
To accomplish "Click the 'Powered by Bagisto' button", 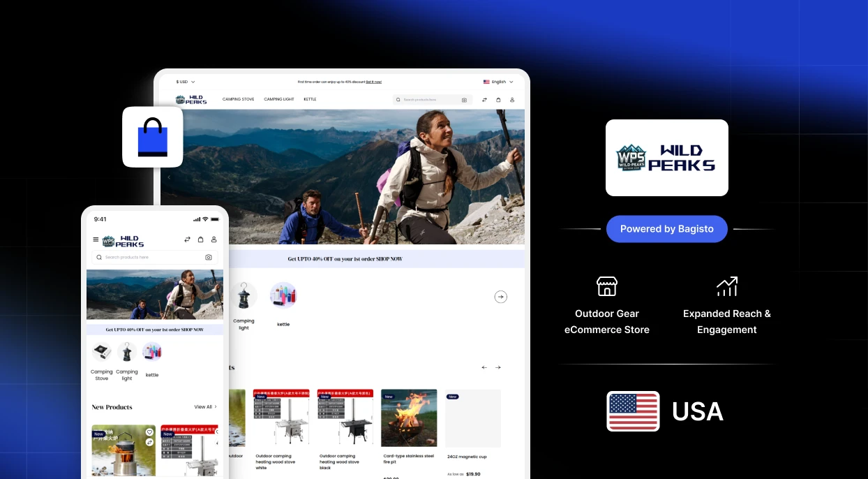I will pos(667,229).
